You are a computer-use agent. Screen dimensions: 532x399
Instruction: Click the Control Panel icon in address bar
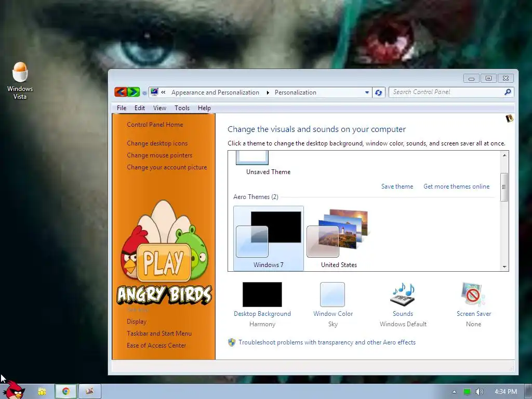[154, 92]
